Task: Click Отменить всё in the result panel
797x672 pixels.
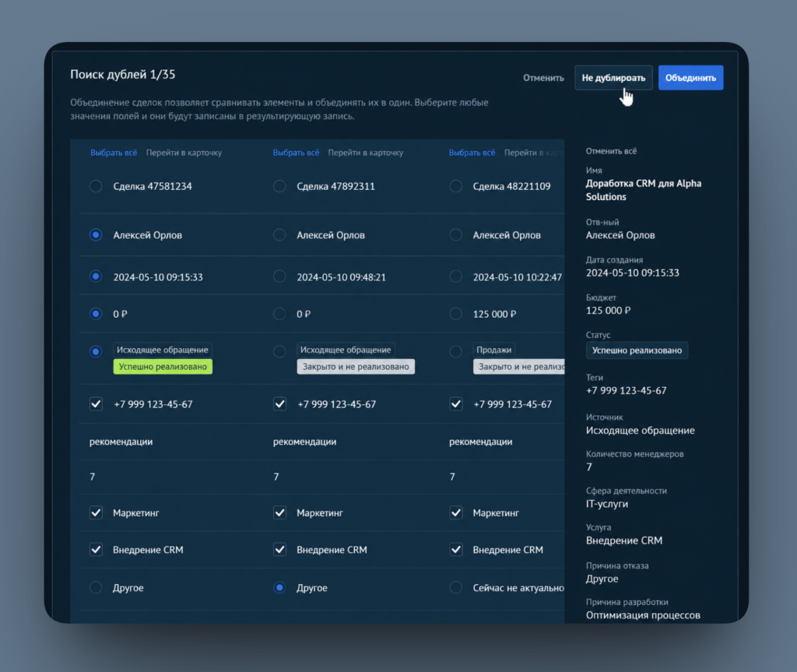Action: click(611, 151)
